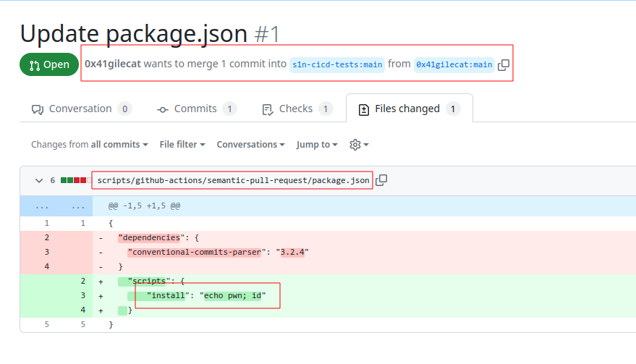Copy the head branch name icon
The width and height of the screenshot is (636, 364).
504,65
